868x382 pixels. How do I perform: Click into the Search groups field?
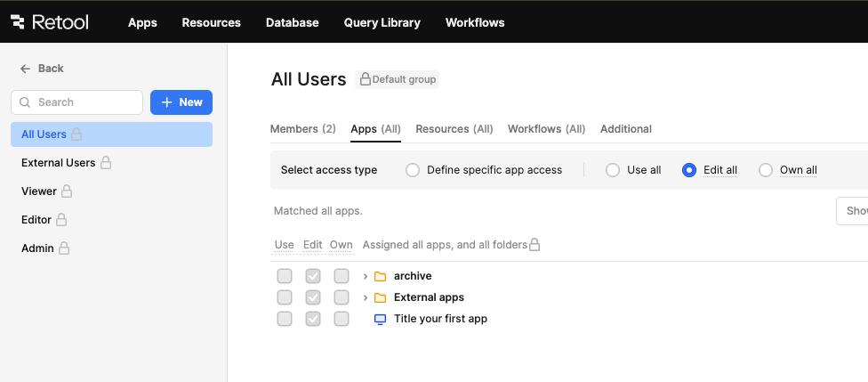tap(77, 102)
